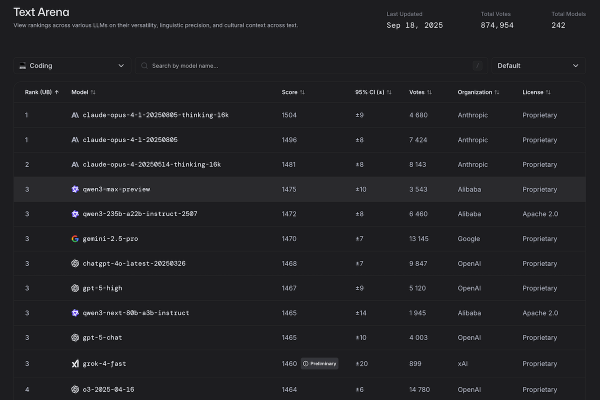This screenshot has height=400, width=600.
Task: Click the search by model name field
Action: (x=311, y=66)
